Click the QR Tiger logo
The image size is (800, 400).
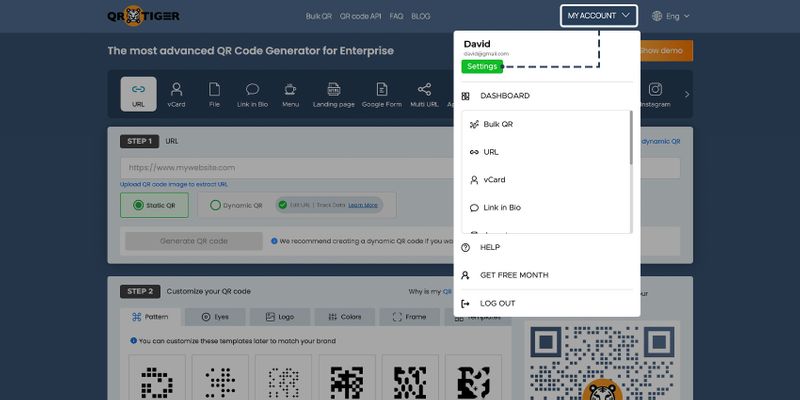143,16
